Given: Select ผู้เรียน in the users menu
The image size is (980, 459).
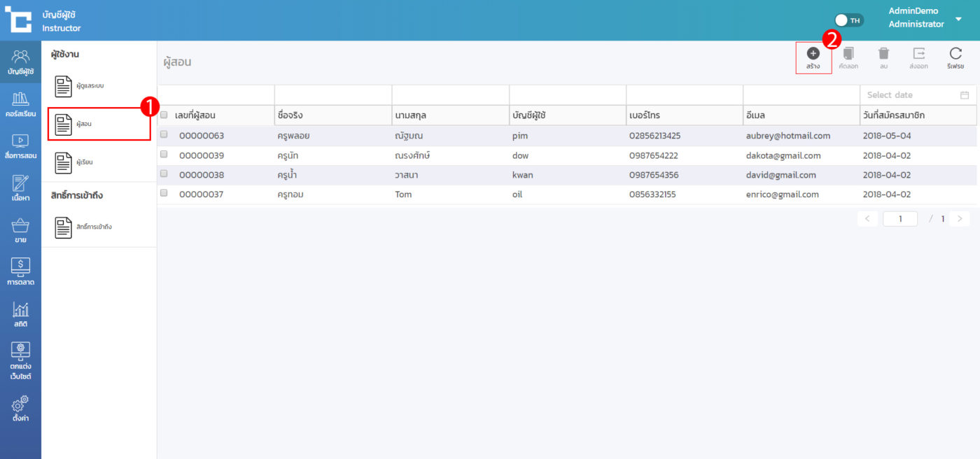Looking at the screenshot, I should (x=84, y=162).
